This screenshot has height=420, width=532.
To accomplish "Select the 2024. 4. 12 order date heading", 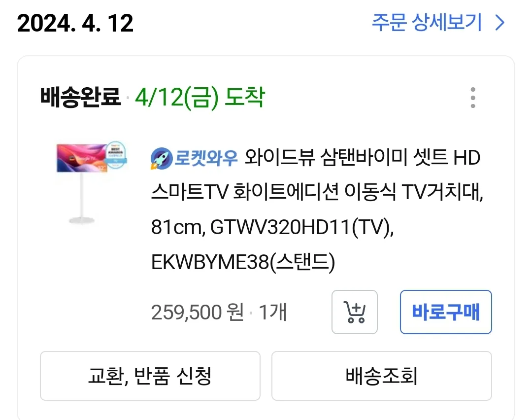I will click(x=75, y=24).
